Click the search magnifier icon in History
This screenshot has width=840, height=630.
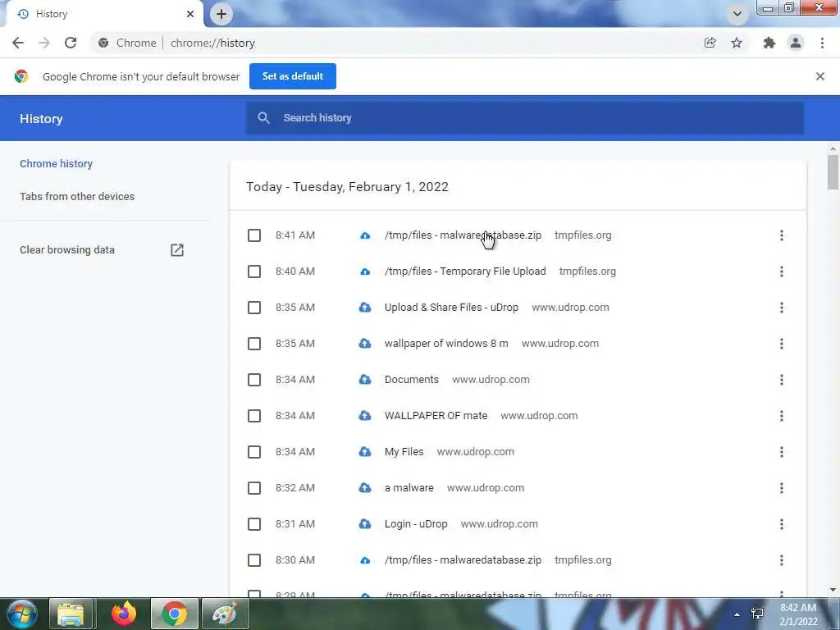[263, 118]
